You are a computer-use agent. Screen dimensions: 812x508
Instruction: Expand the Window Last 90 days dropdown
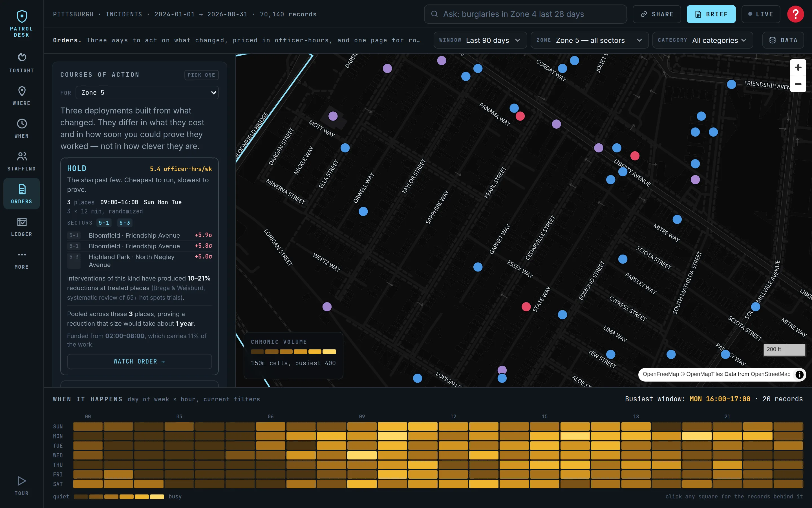(480, 40)
